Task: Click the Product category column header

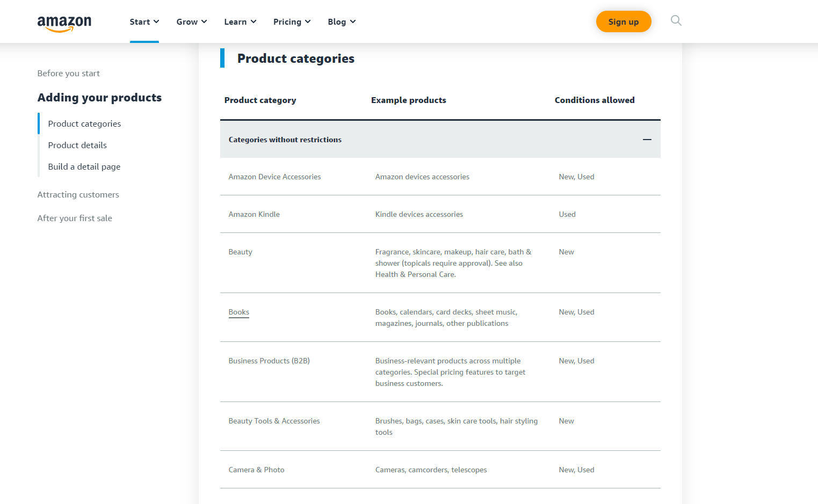Action: [260, 100]
